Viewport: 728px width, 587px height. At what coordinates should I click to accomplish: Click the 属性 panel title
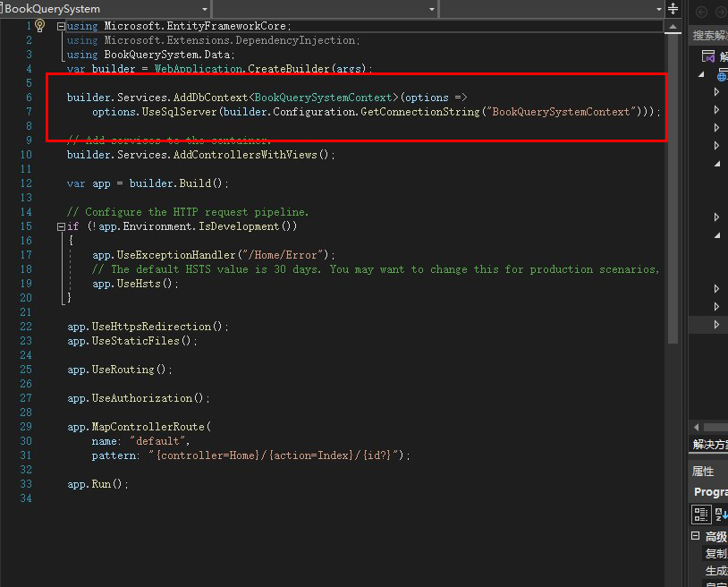click(702, 471)
